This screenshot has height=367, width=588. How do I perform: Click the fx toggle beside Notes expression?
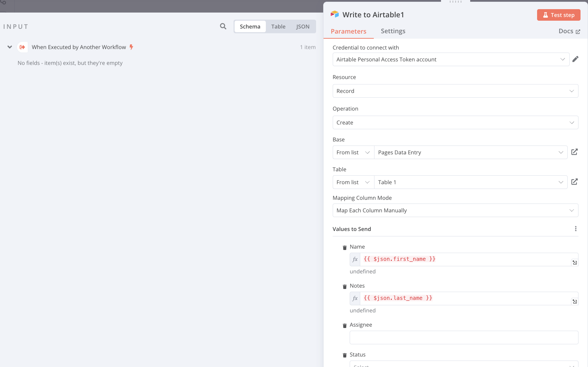tap(355, 298)
